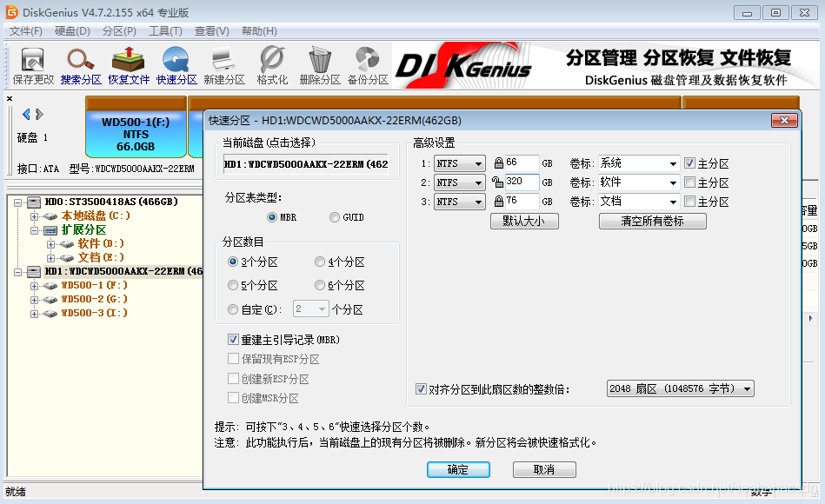This screenshot has width=825, height=504.
Task: Toggle the unlocked padlock beside size 320 GB
Action: click(x=497, y=182)
